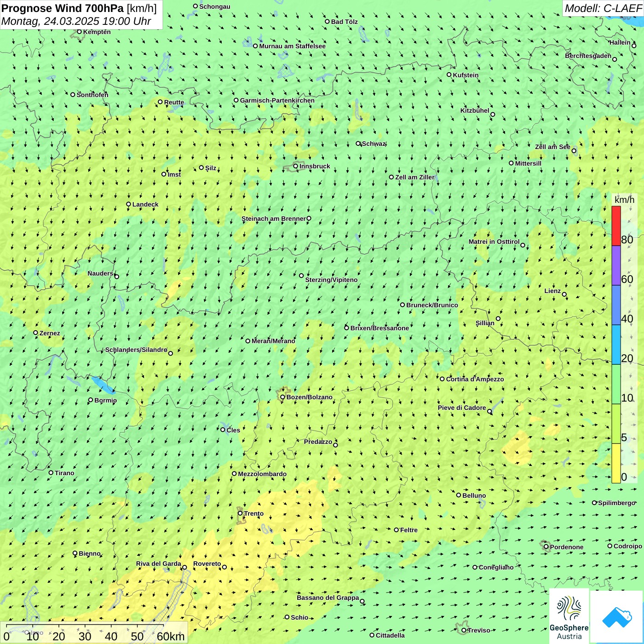
Task: Click the 'Murnau am Staffelsee' label
Action: pyautogui.click(x=292, y=46)
